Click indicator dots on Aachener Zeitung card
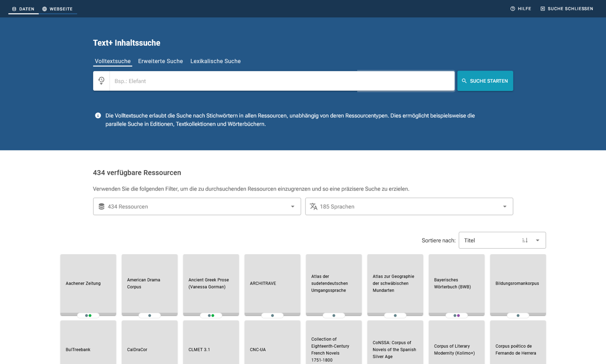 (88, 315)
